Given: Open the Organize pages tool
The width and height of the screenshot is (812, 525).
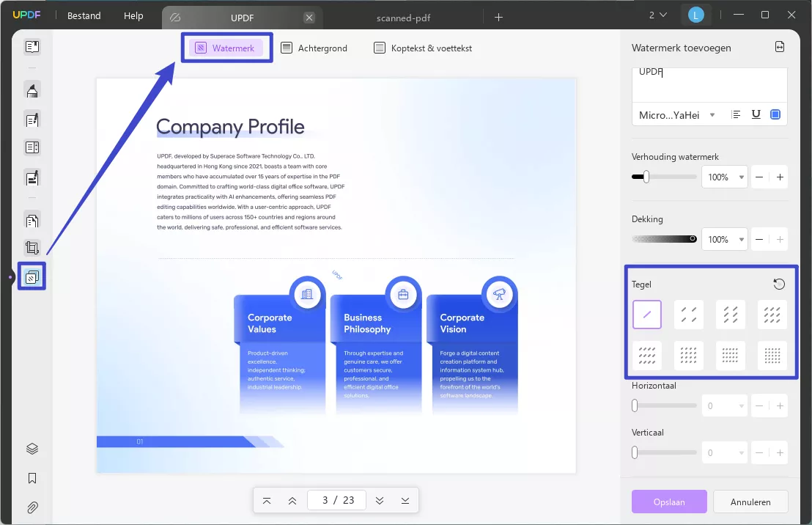Looking at the screenshot, I should click(x=32, y=221).
